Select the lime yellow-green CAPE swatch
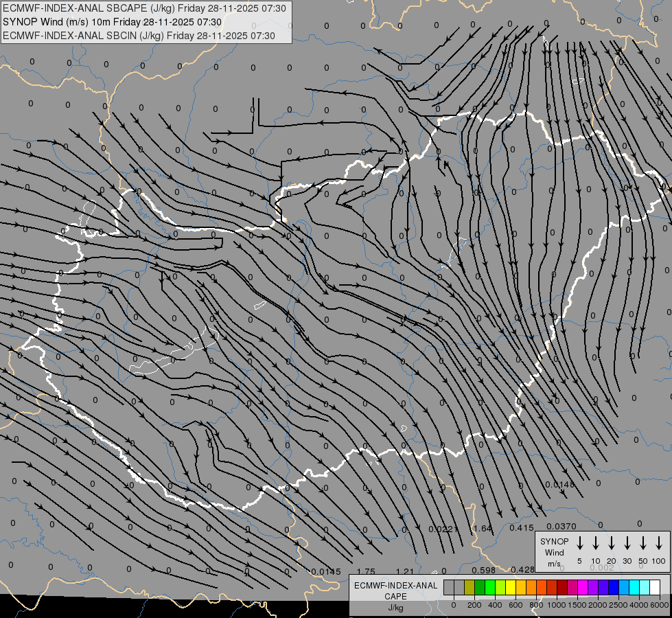Screen dimensions: 672x618 point(500,587)
